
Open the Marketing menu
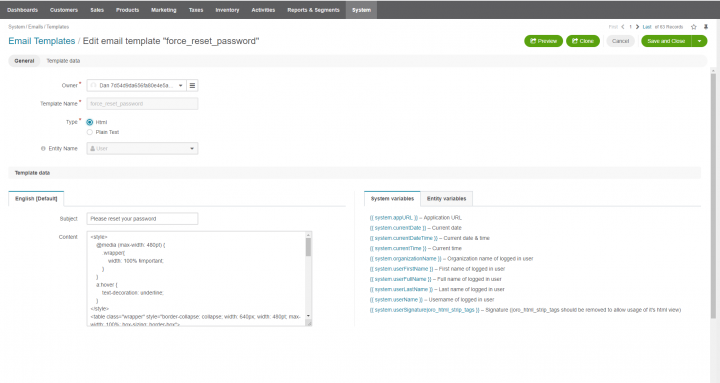click(163, 10)
